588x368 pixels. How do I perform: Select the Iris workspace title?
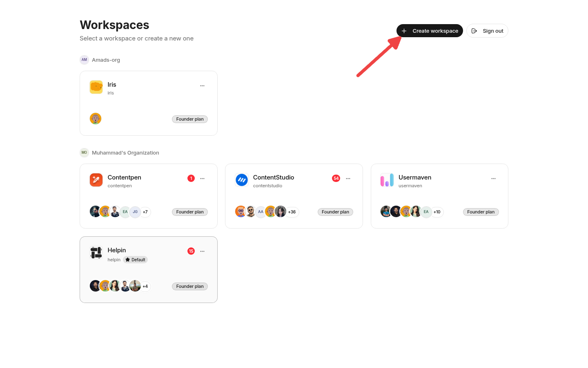pos(112,85)
